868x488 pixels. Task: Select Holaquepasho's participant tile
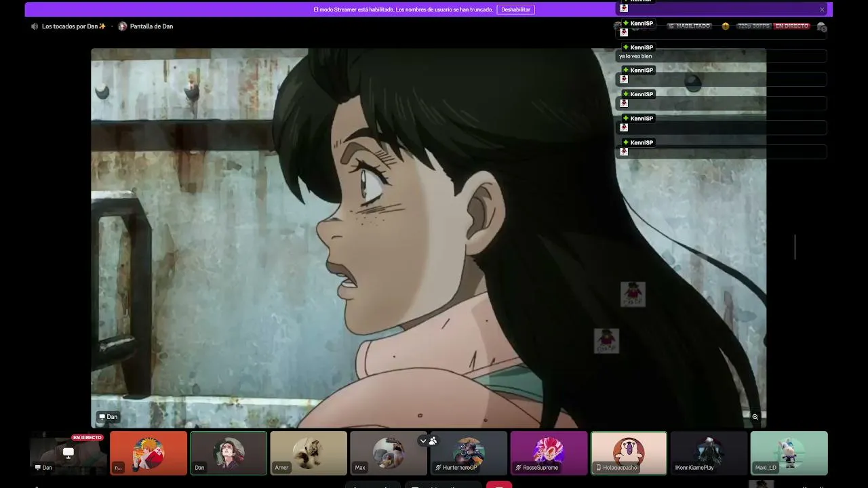click(x=629, y=453)
